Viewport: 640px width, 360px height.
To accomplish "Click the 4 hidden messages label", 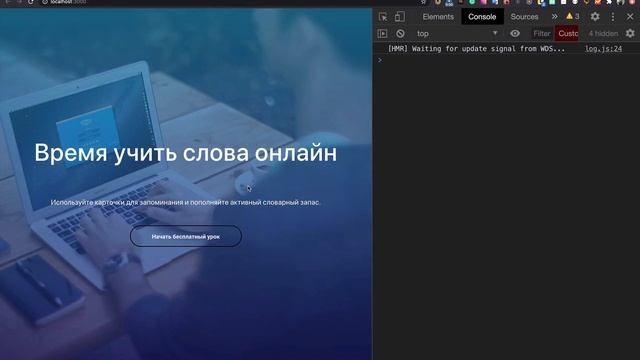I will tap(603, 33).
